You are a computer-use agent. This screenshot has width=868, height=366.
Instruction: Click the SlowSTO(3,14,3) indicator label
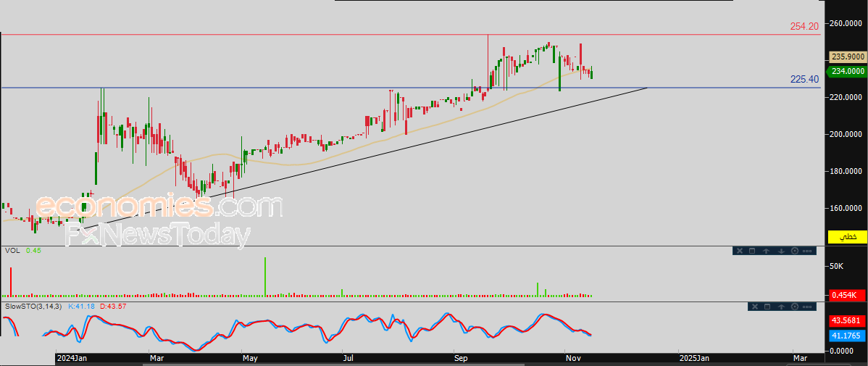tap(34, 306)
